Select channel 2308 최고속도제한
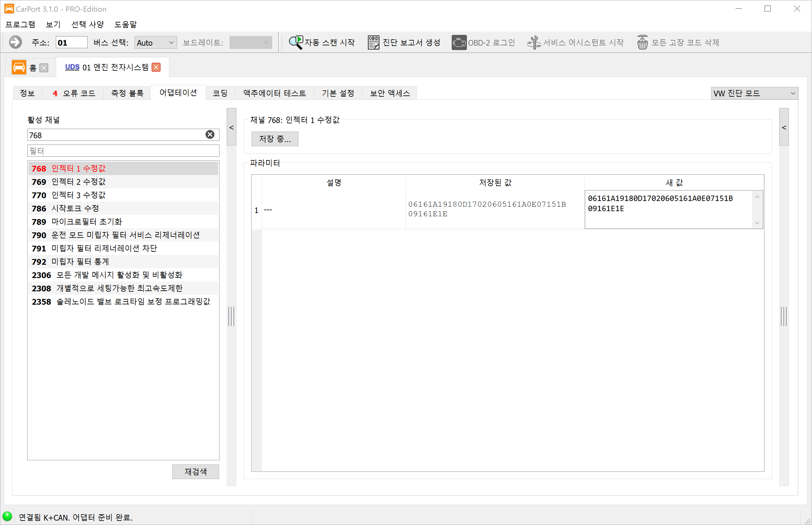Viewport: 812px width, 525px height. pyautogui.click(x=123, y=288)
